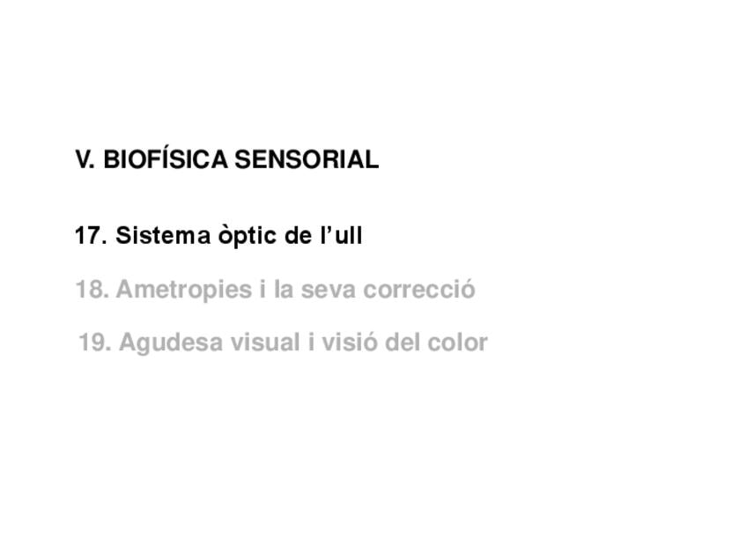The width and height of the screenshot is (747, 560).
Task: Click the word SENSORIAL in the heading
Action: [307, 159]
